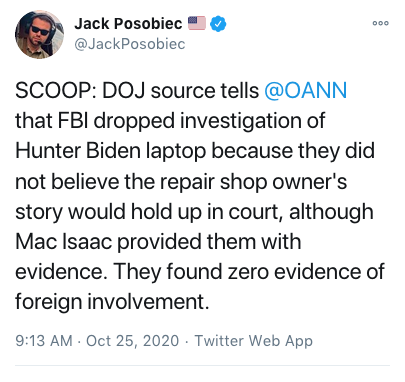Visit the @JackPosobiec handle link
The image size is (405, 382).
click(x=130, y=44)
